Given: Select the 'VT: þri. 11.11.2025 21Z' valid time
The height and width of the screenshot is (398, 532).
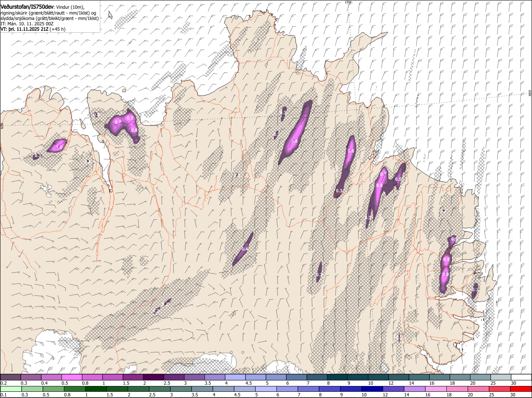Looking at the screenshot, I should (25, 29).
